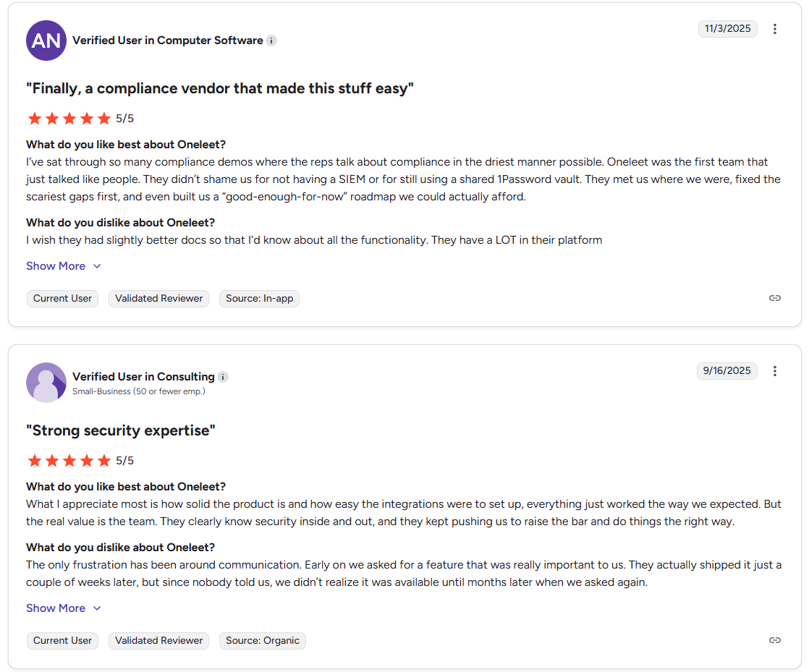
Task: Click the Source: In-app tag
Action: coord(259,298)
